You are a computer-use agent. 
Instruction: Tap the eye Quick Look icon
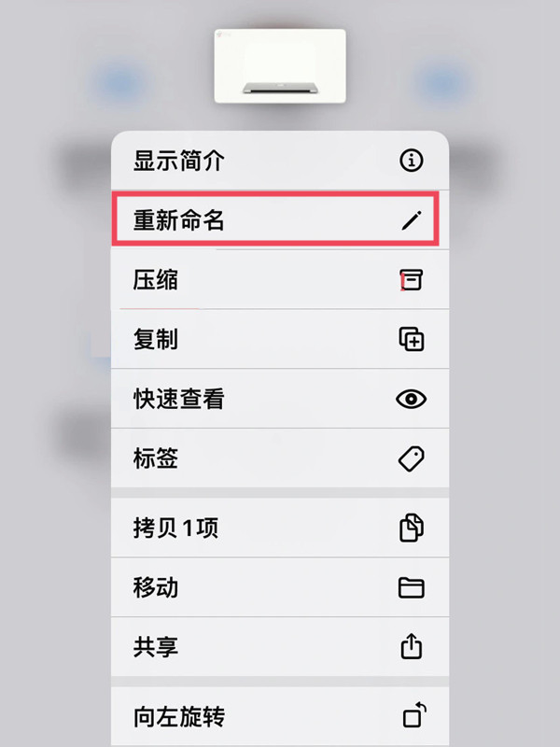coord(411,399)
